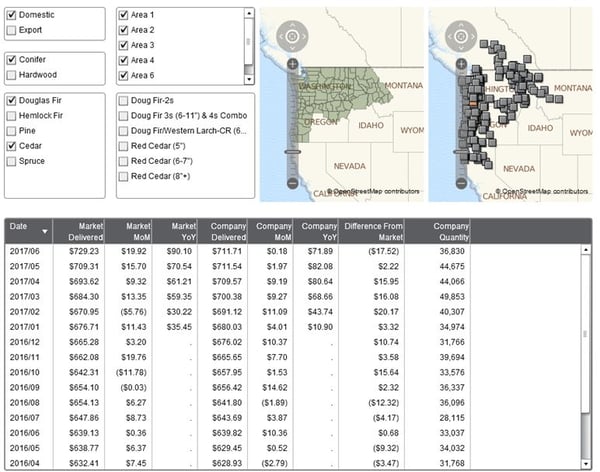The image size is (600, 472).
Task: Check the Pine species box
Action: [x=11, y=131]
